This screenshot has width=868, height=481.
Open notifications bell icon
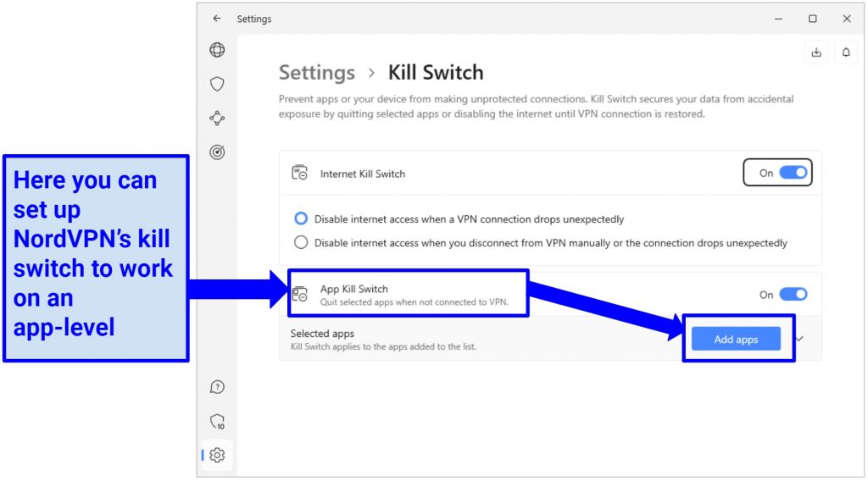coord(846,53)
